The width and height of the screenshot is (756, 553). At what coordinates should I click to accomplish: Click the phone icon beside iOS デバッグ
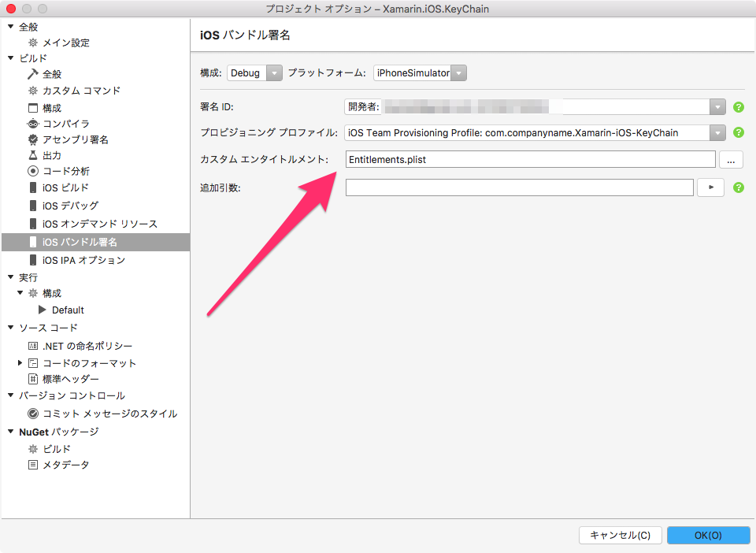(x=33, y=206)
